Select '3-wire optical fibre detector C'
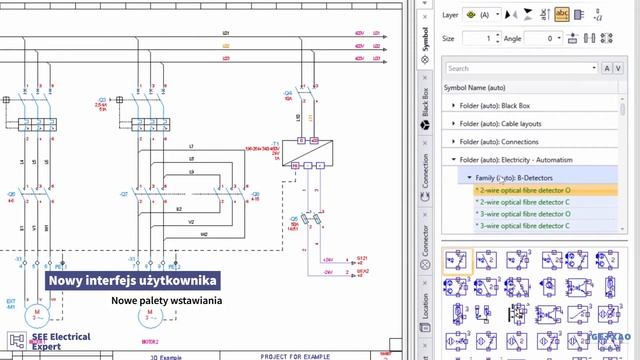This screenshot has height=360, width=640. (x=546, y=226)
